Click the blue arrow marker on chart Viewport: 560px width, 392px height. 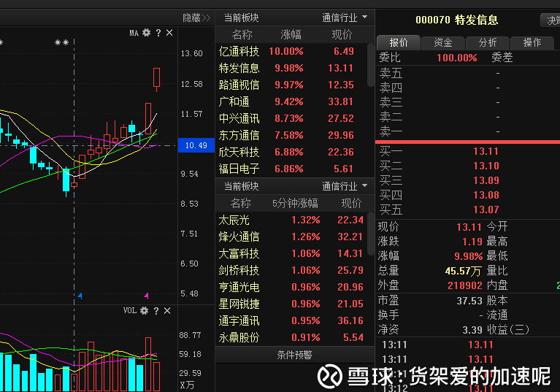(80, 296)
